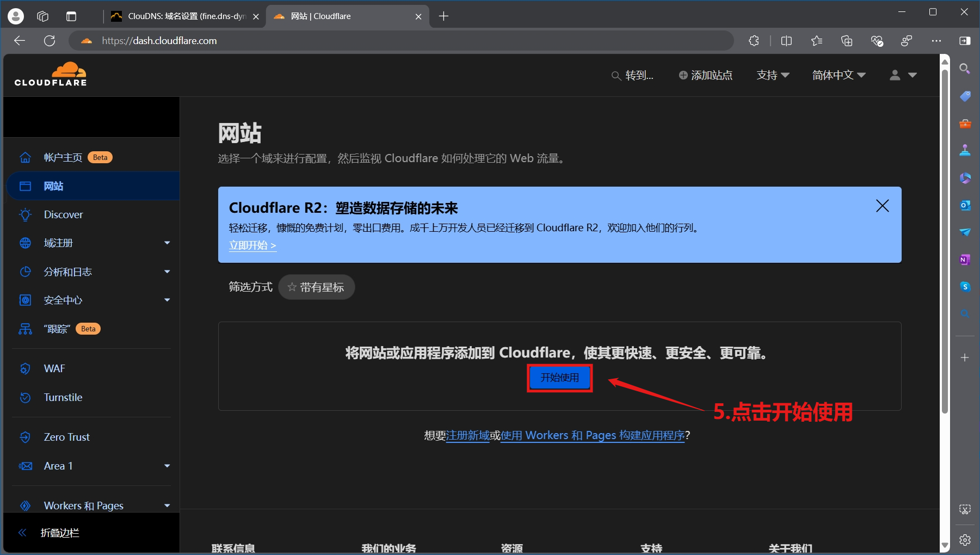The width and height of the screenshot is (980, 555).
Task: Open split screen view icon
Action: [x=786, y=41]
